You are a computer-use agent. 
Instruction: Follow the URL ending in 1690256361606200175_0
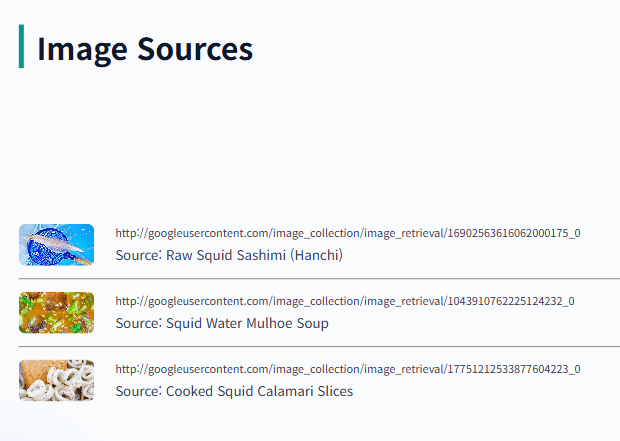[x=348, y=233]
